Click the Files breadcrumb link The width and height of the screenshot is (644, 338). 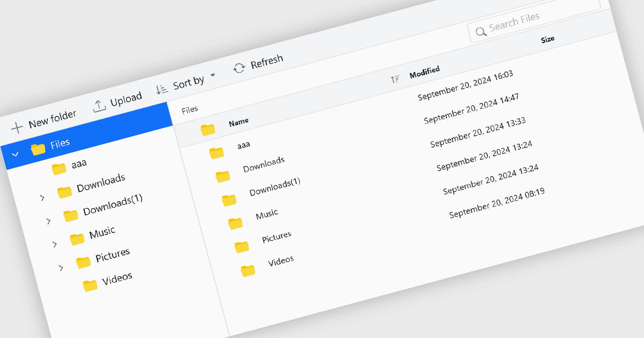pos(190,109)
